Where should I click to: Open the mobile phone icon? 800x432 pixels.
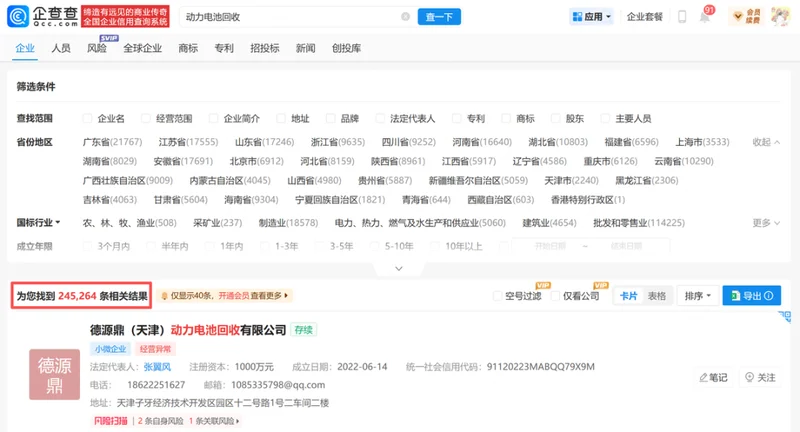(x=682, y=17)
